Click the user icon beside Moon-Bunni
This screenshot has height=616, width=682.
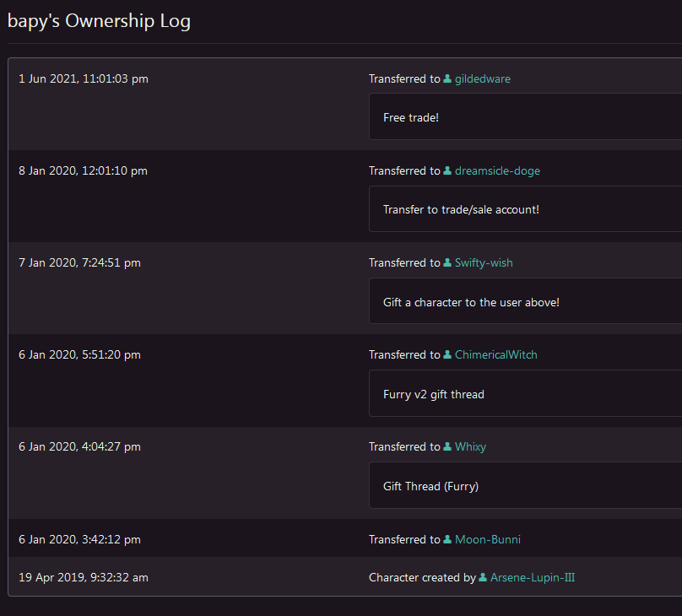pyautogui.click(x=447, y=540)
